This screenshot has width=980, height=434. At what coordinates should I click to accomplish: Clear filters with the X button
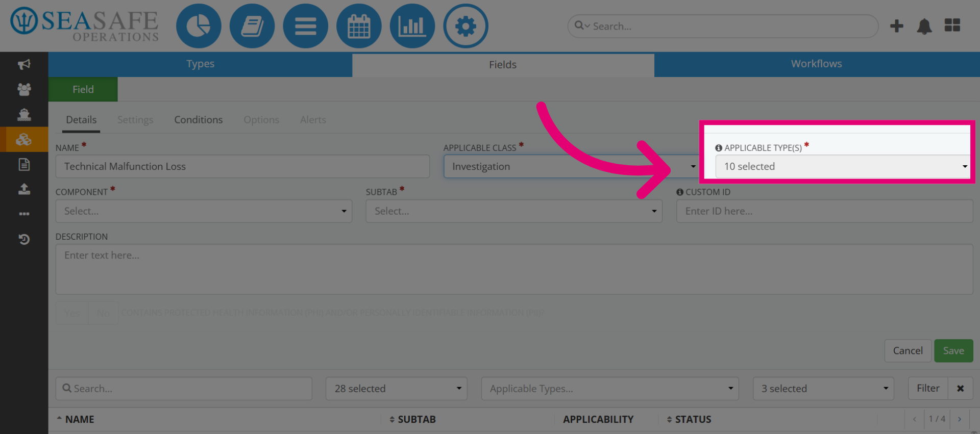(x=961, y=389)
